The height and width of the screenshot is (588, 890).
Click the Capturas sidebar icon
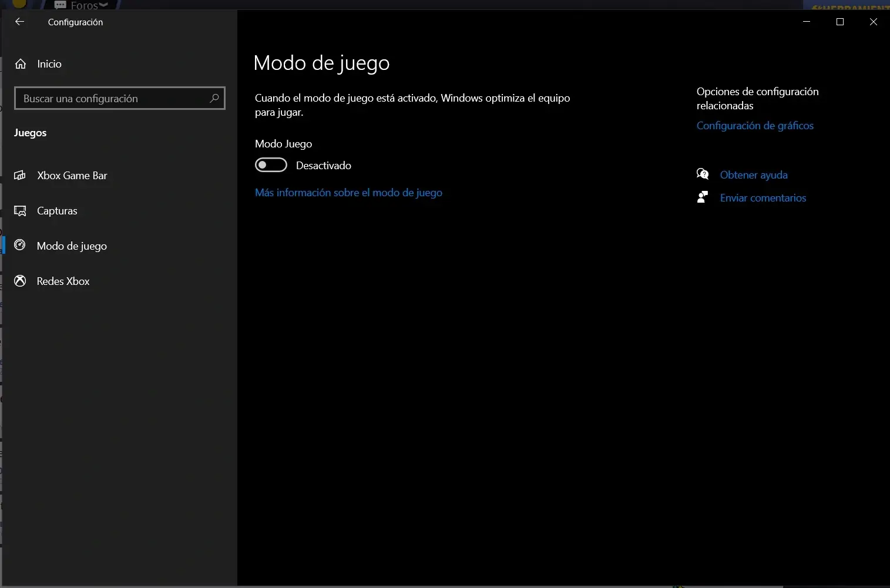tap(20, 210)
